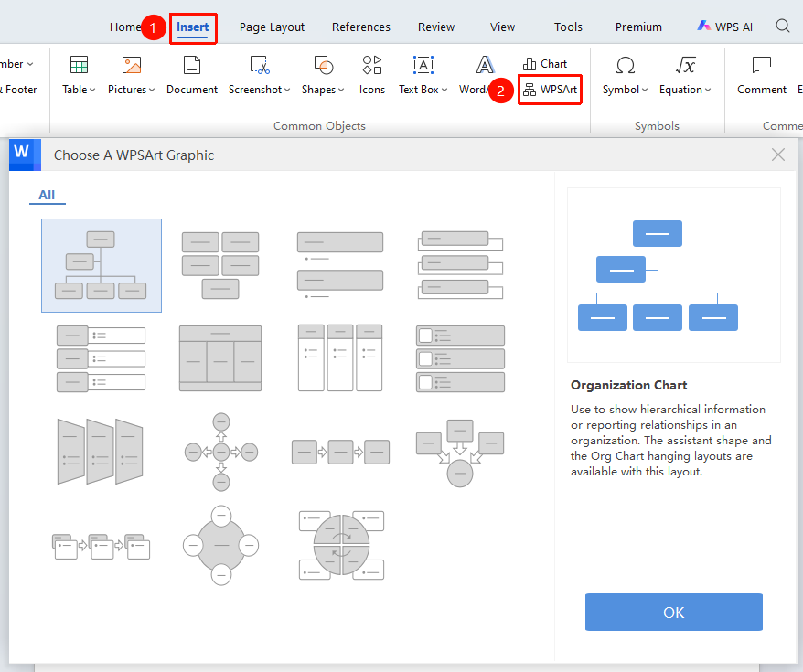Open the Shapes gallery dropdown
Viewport: 803px width, 672px height.
click(323, 76)
